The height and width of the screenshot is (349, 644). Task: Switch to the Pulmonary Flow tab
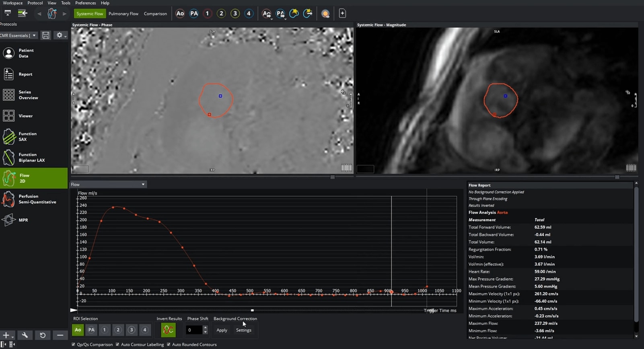[123, 14]
